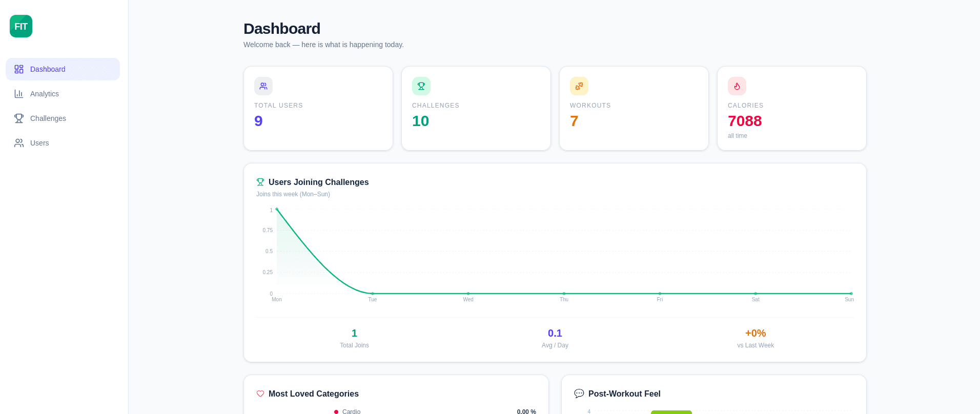Click the 'Joins this week (Mon–Sun)' subtitle
The height and width of the screenshot is (414, 980).
[x=293, y=194]
